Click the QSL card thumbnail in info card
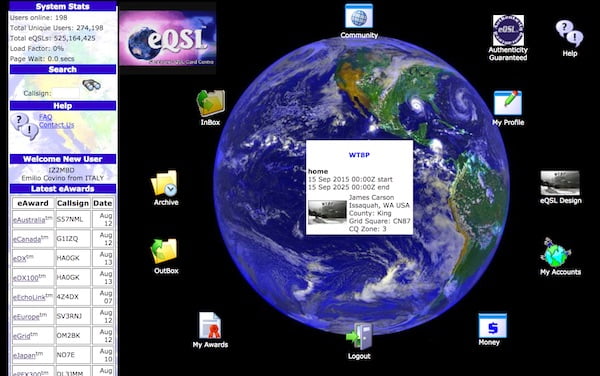 (327, 212)
